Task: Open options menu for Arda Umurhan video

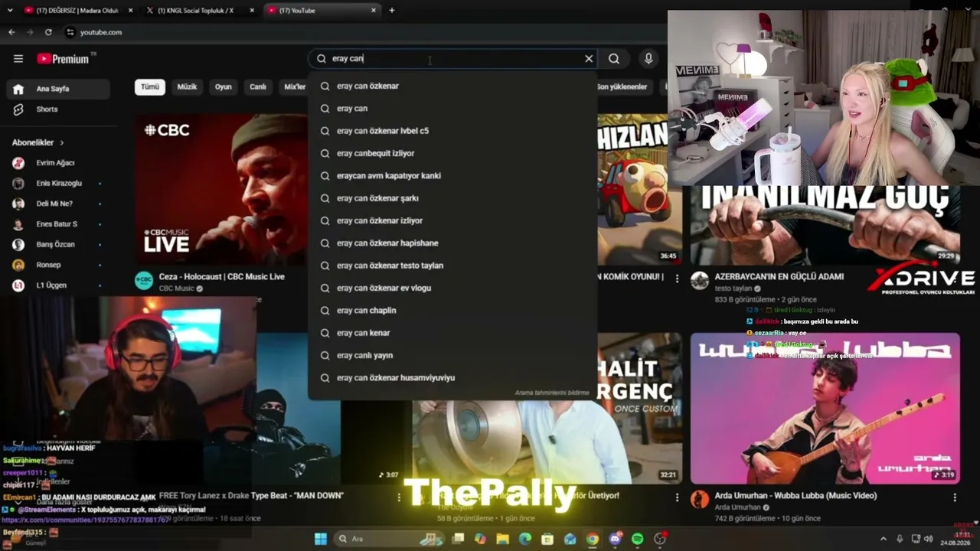Action: (x=955, y=497)
